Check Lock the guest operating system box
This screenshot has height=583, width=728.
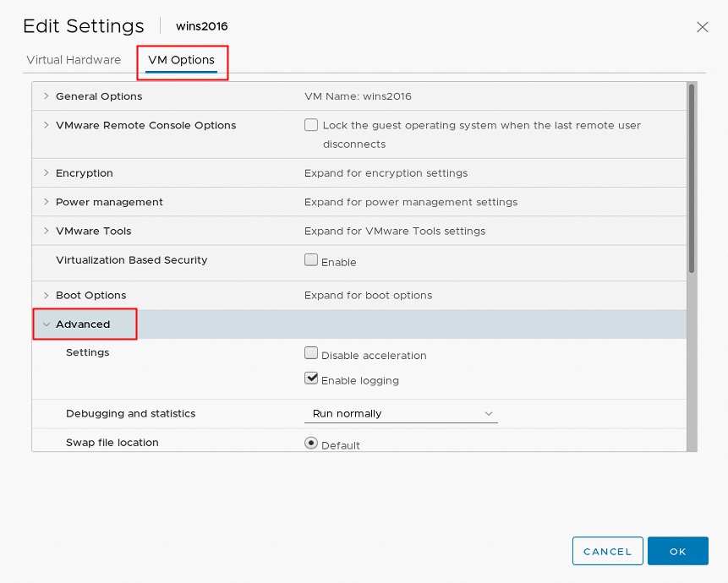point(311,125)
